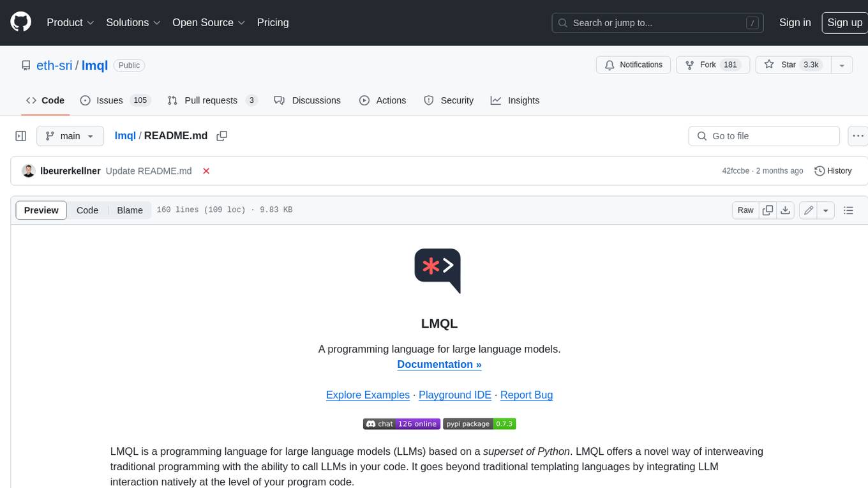This screenshot has height=488, width=868.
Task: Open the Actions tab
Action: (x=382, y=100)
